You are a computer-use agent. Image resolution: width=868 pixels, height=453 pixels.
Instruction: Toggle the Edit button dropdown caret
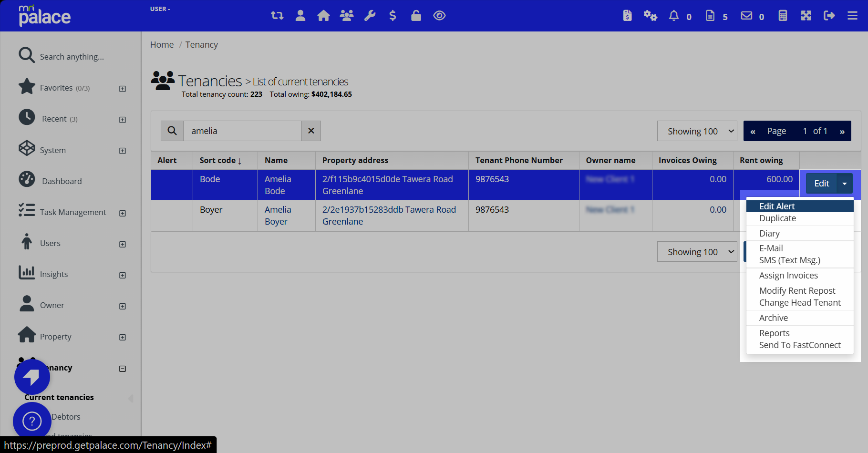coord(845,184)
